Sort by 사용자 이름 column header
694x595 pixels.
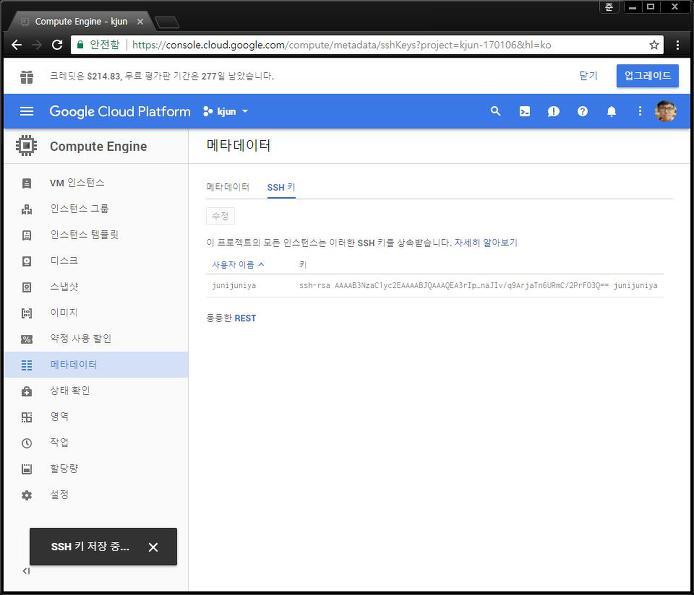(x=238, y=265)
